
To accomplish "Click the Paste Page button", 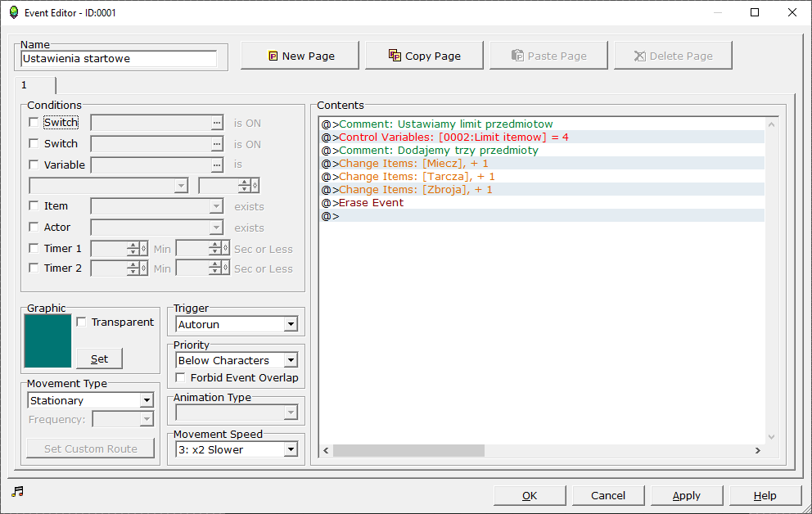I will coord(548,56).
